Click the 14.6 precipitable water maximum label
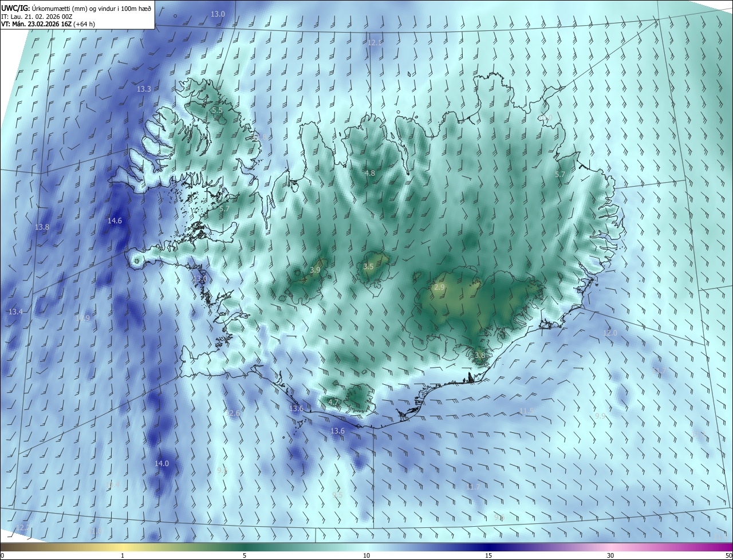Screen dimensions: 733x560 [x=115, y=220]
